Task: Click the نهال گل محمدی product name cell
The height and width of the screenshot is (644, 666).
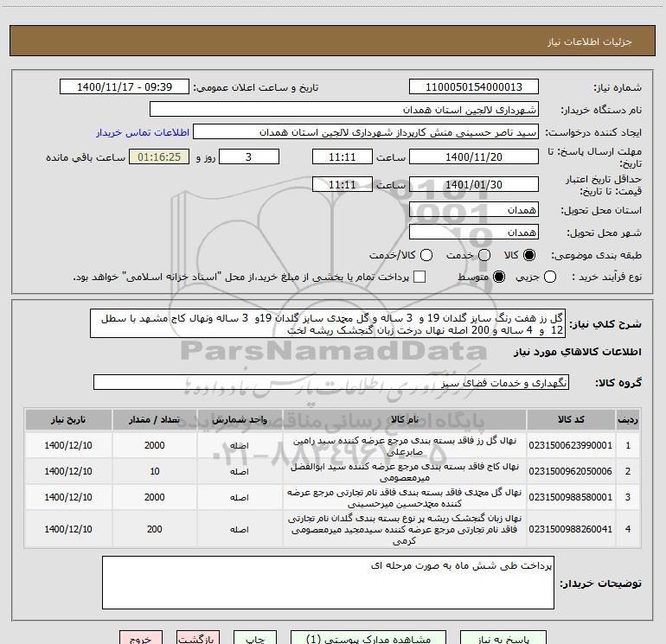Action: click(x=405, y=498)
